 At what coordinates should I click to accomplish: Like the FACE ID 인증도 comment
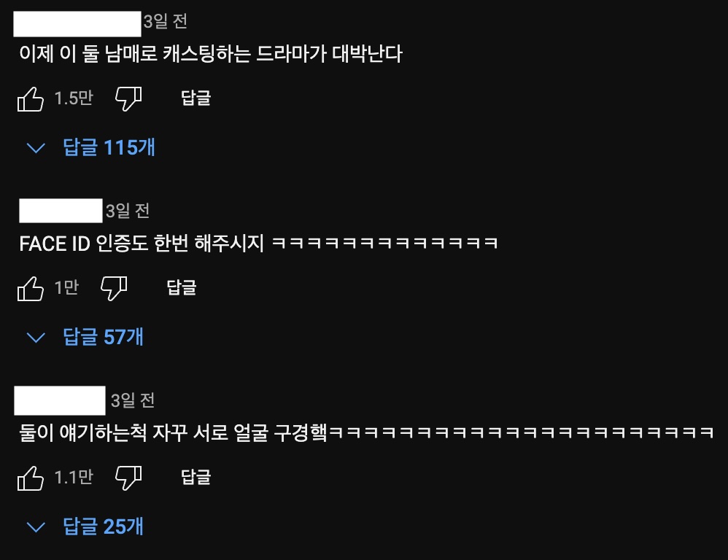[x=31, y=289]
